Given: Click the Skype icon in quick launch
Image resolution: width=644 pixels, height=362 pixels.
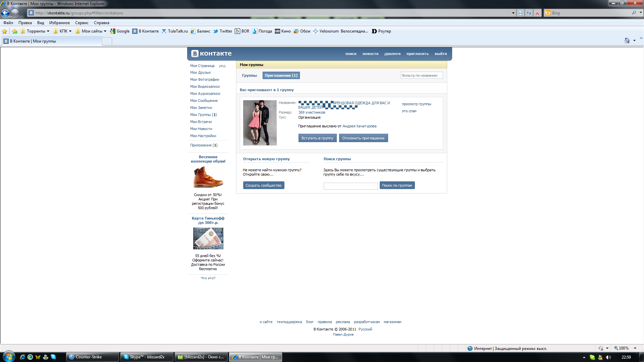Looking at the screenshot, I should coord(53,357).
